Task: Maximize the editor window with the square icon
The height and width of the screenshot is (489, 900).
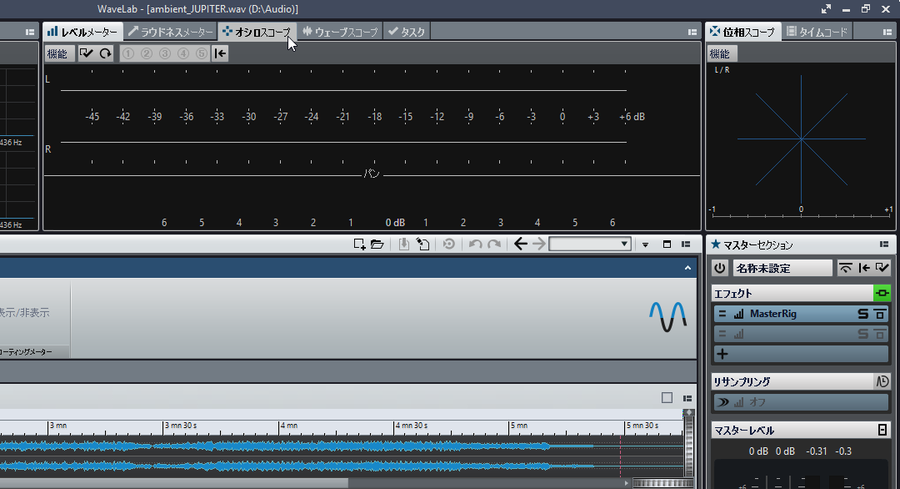Action: click(x=667, y=244)
